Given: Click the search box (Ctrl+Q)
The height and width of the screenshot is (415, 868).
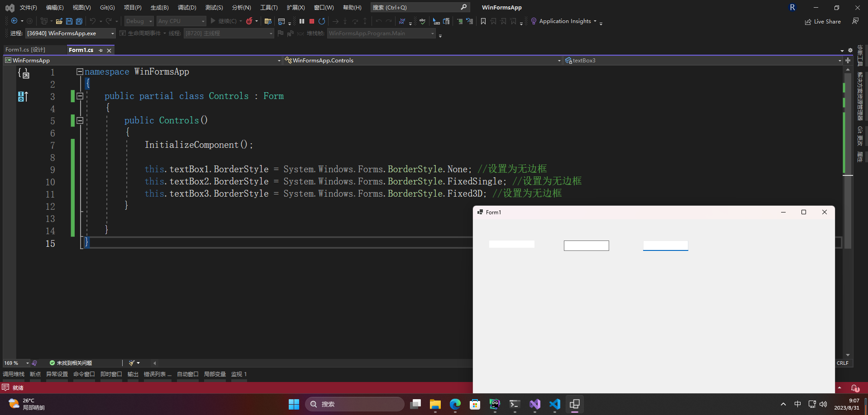Looking at the screenshot, I should pos(420,7).
